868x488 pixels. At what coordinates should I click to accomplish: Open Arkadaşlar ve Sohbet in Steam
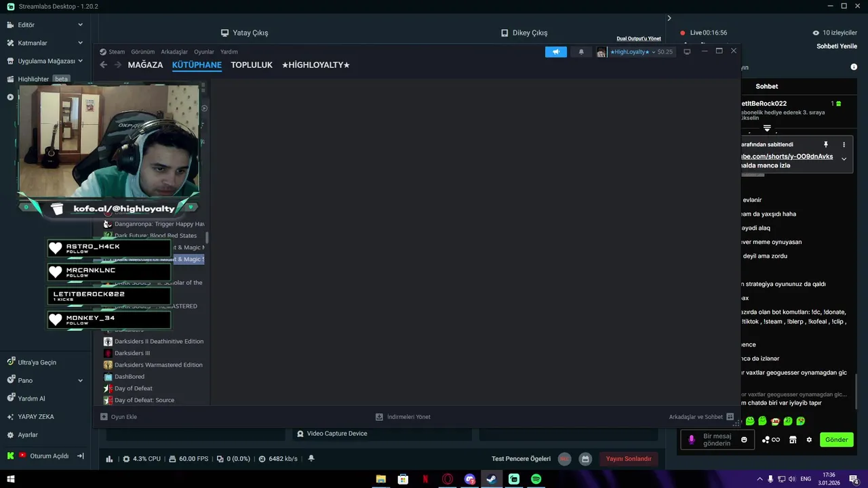point(701,417)
